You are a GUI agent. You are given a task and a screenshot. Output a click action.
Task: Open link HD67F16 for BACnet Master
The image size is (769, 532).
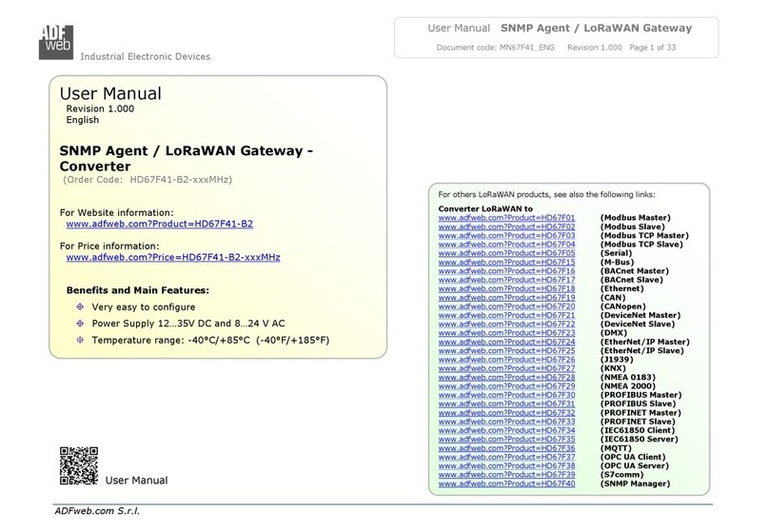click(x=506, y=270)
